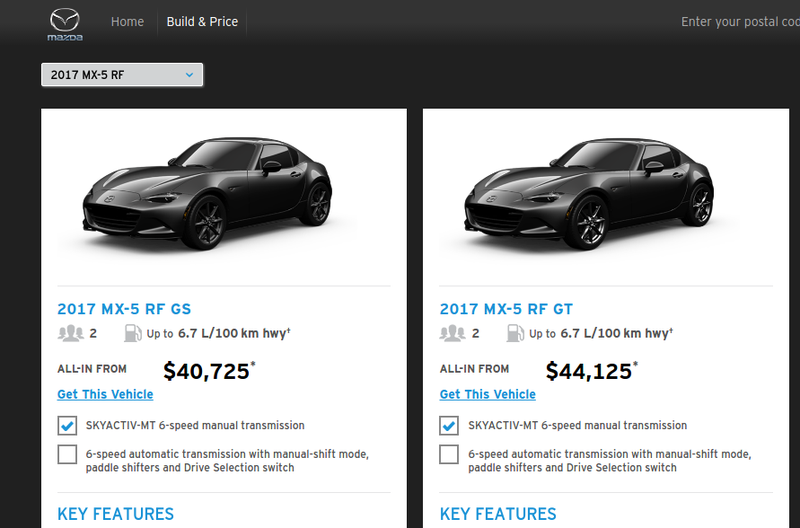Open the 2017 MX-5 RF model dropdown
The height and width of the screenshot is (528, 800).
(122, 75)
